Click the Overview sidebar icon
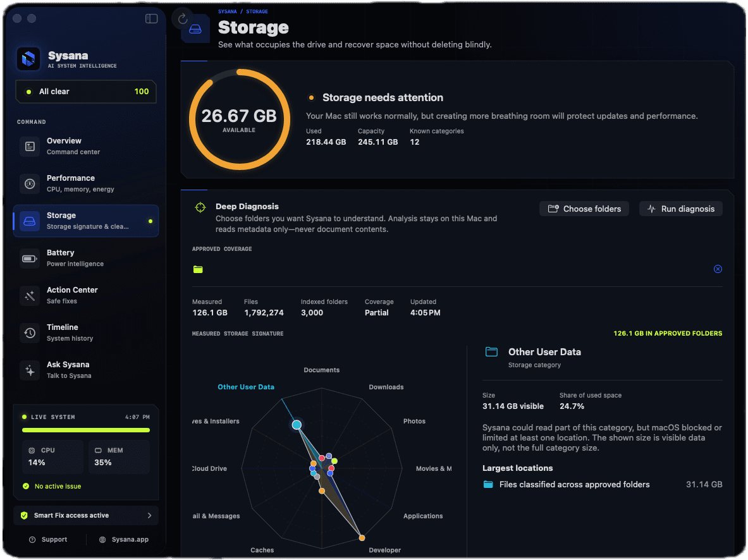Screen dimensions: 748x560 [x=30, y=147]
